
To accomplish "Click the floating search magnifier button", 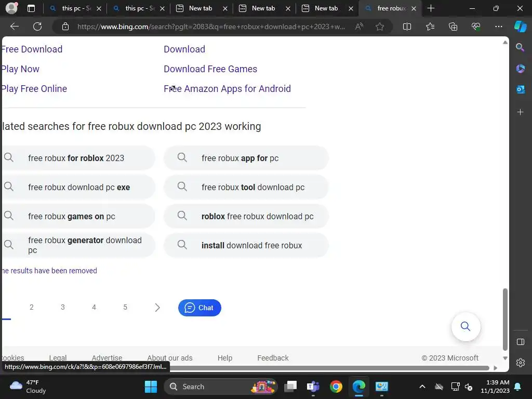I will pyautogui.click(x=465, y=326).
